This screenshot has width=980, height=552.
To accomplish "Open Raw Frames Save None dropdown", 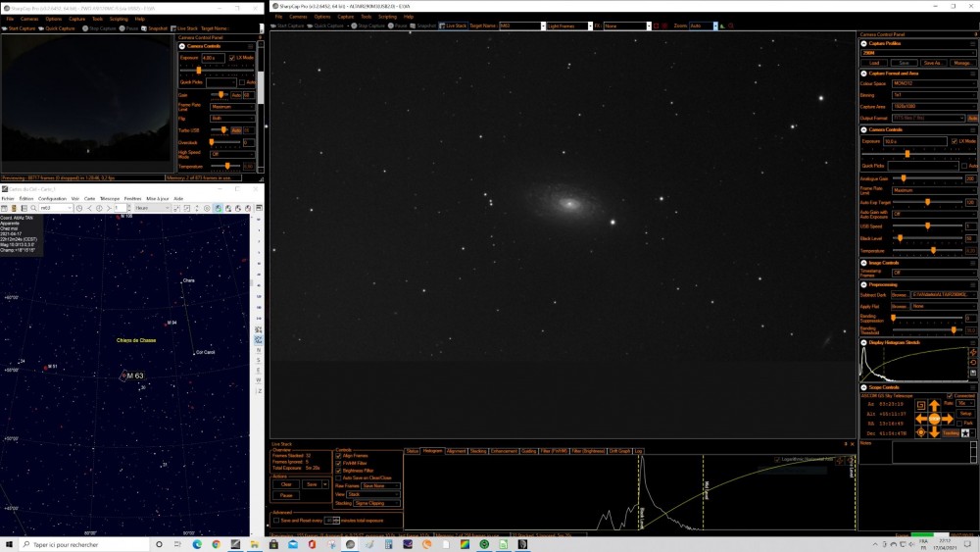I will click(x=380, y=485).
